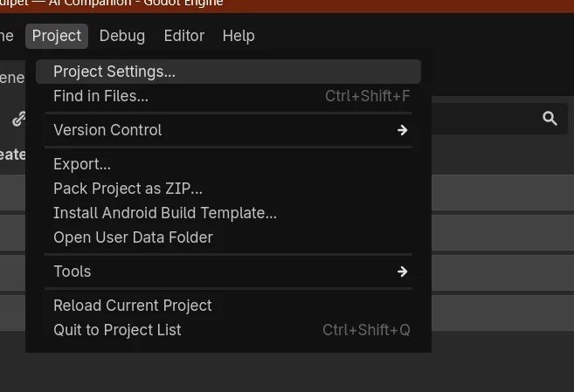Select Pack Project as ZIP...
Screen dimensions: 574x392
228,189
